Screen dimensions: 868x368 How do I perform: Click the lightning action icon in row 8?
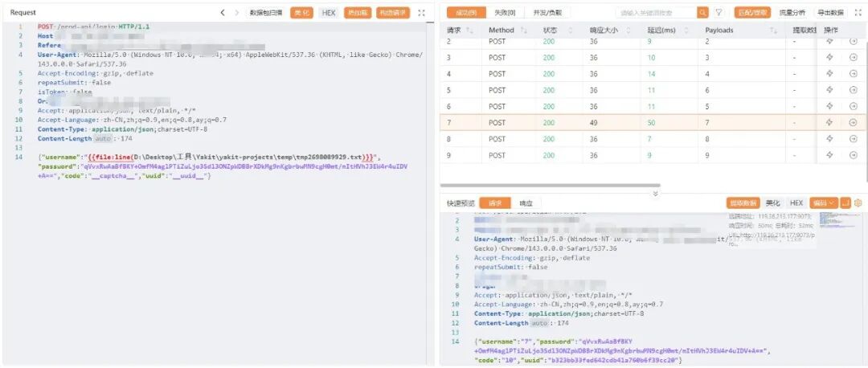(x=829, y=139)
